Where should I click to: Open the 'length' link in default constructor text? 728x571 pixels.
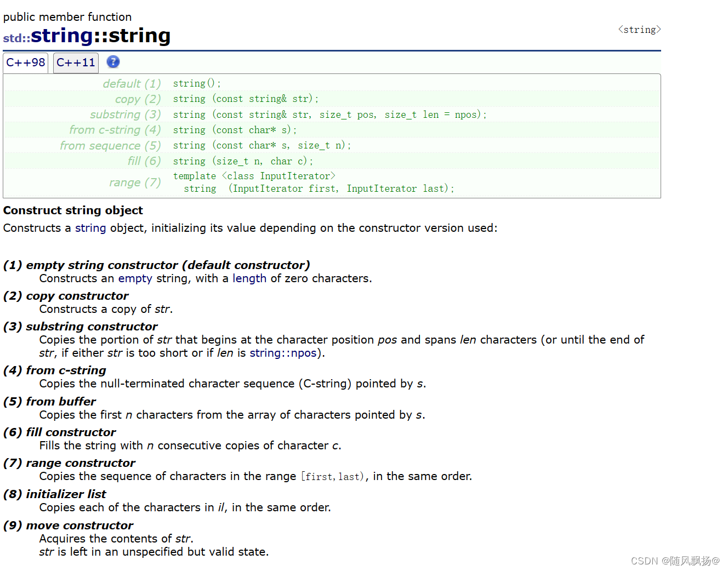(x=249, y=278)
